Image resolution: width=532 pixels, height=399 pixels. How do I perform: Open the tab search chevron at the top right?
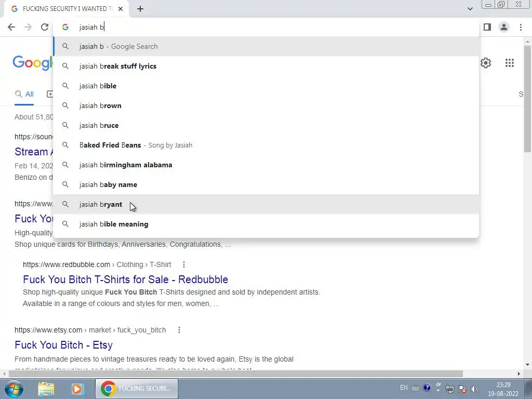pos(470,9)
